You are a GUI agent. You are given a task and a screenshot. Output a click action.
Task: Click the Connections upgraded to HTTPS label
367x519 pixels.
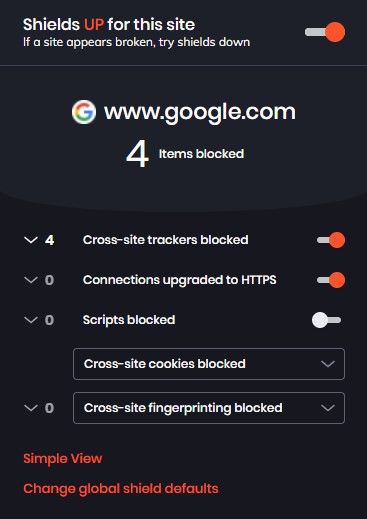click(180, 280)
